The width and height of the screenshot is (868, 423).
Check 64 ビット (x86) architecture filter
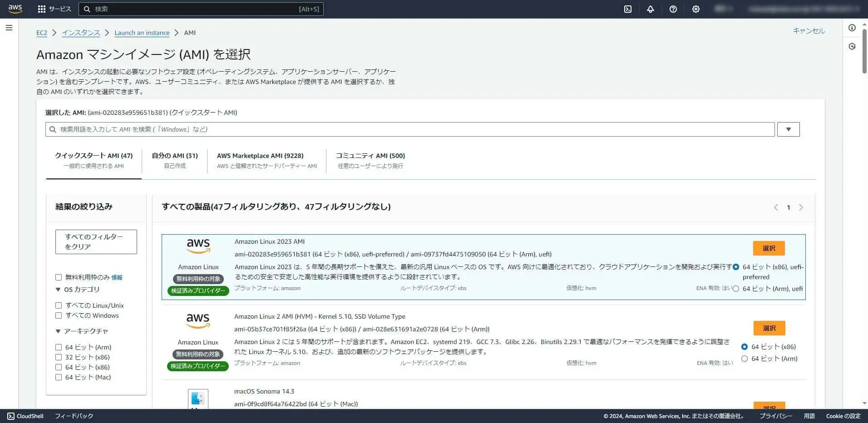[x=59, y=367]
